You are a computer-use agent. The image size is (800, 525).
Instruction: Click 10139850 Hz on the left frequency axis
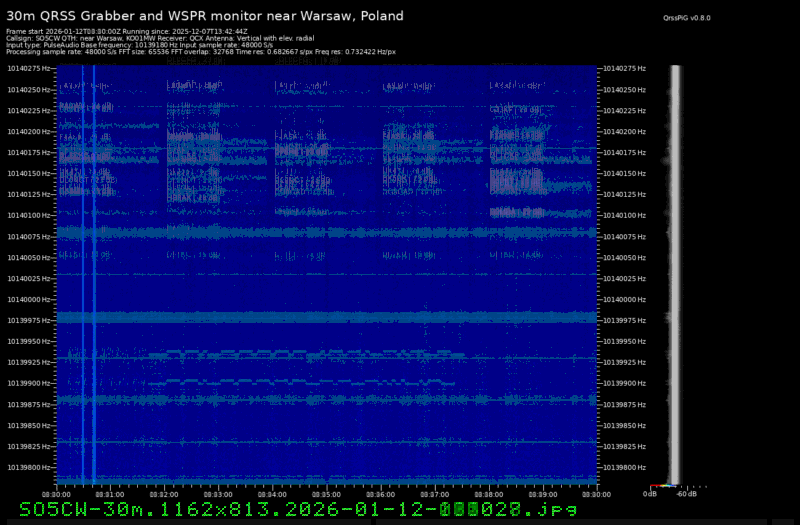point(29,426)
